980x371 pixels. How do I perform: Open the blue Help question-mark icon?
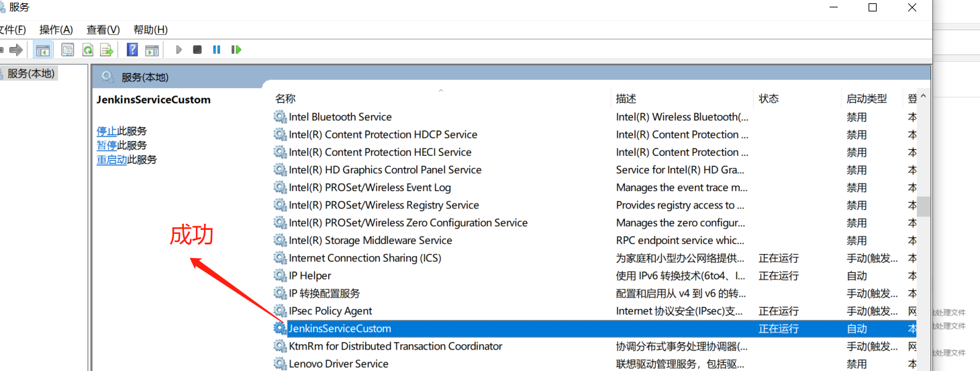(132, 50)
